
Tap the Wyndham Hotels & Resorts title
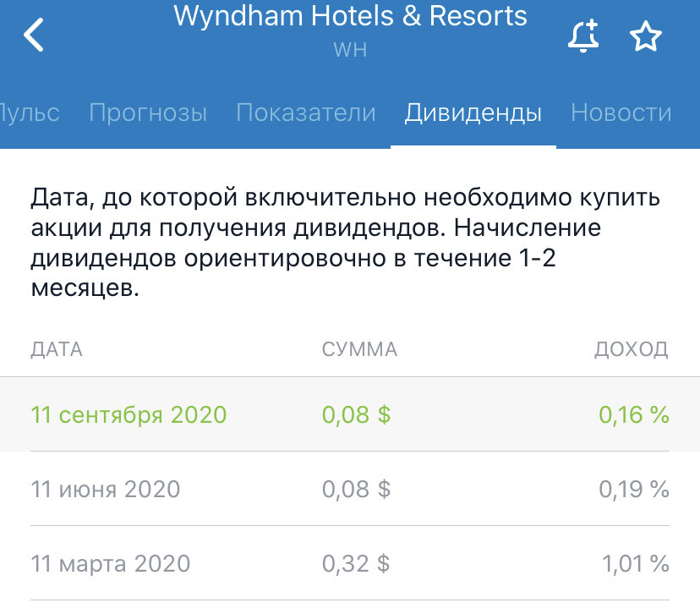(351, 16)
